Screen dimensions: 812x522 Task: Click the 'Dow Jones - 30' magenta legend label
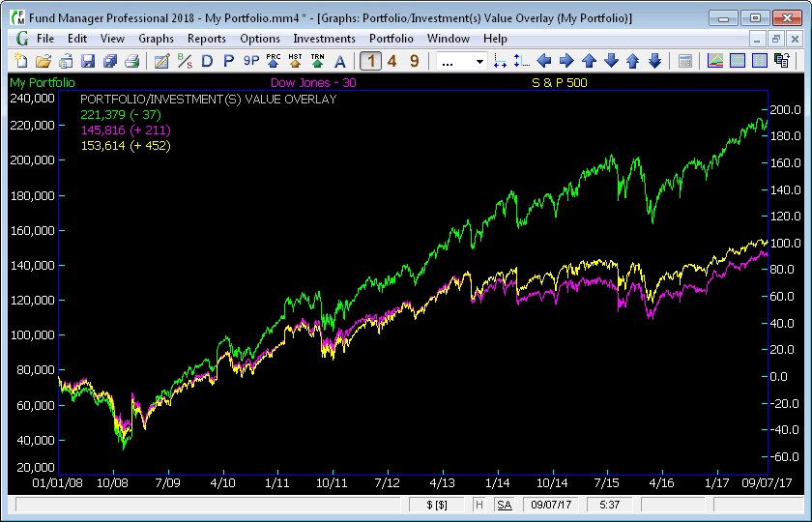313,83
